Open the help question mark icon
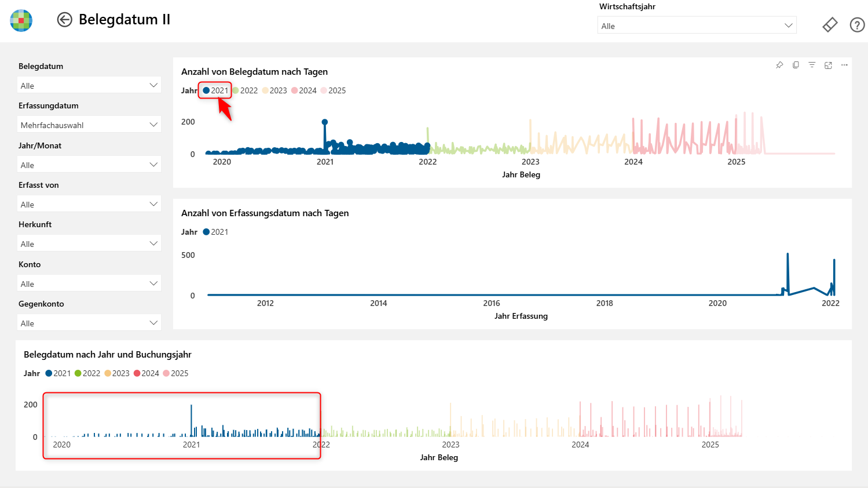 pyautogui.click(x=857, y=25)
